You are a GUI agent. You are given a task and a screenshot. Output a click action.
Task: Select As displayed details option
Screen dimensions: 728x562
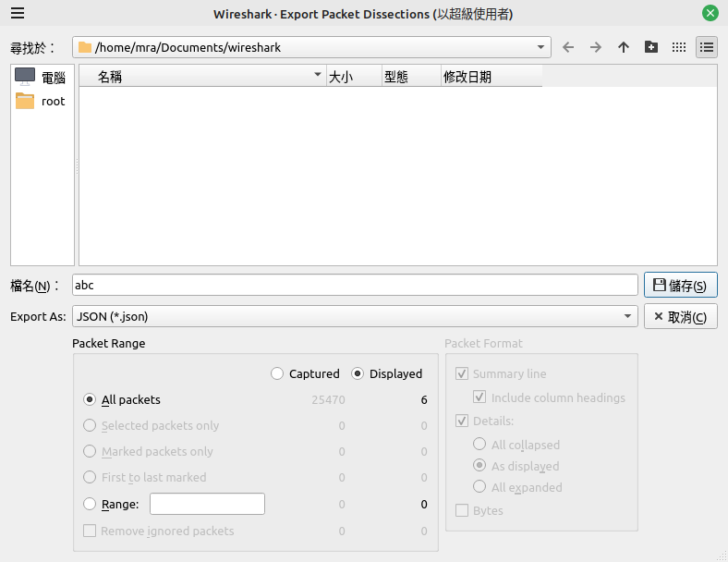(x=479, y=465)
